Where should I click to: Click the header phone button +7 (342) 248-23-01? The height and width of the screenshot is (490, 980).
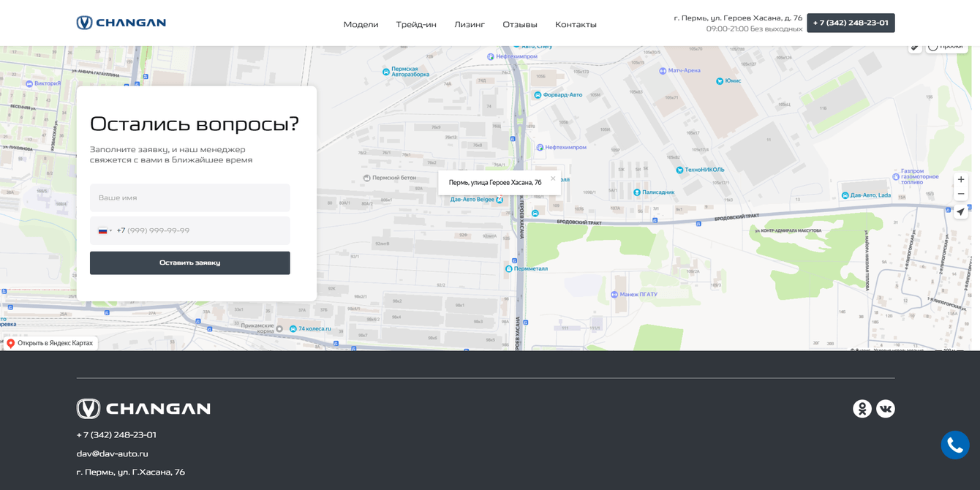(x=851, y=23)
